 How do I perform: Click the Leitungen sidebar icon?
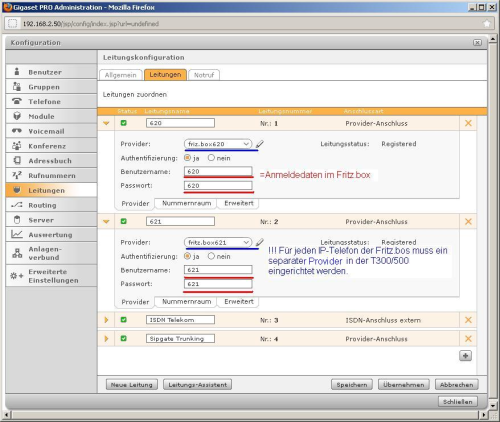coord(17,190)
